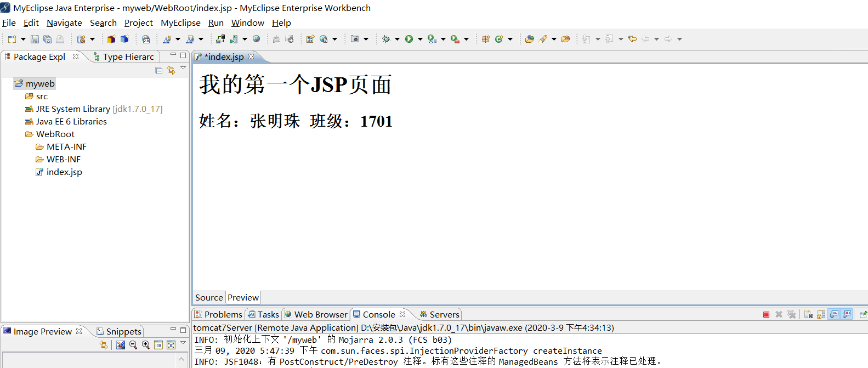Switch to the Tasks tab
The height and width of the screenshot is (368, 868).
[x=263, y=314]
